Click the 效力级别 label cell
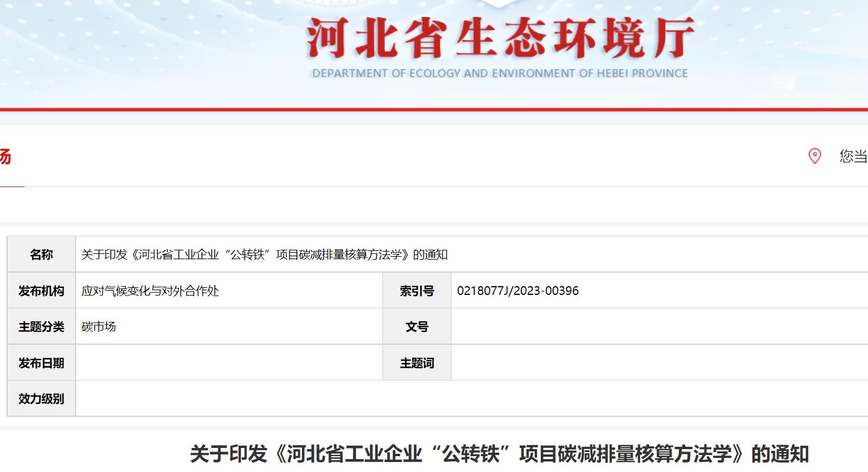Image resolution: width=868 pixels, height=472 pixels. (x=42, y=399)
